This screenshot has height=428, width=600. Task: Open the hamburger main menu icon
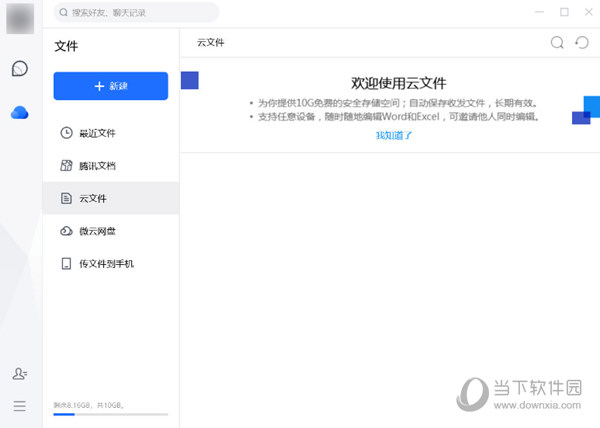[20, 406]
